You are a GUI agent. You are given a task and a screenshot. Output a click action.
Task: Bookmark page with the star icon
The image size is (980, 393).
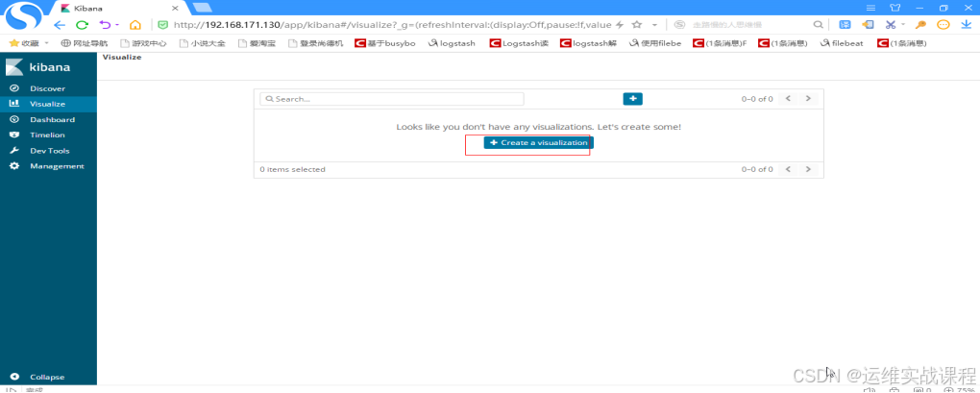pyautogui.click(x=637, y=25)
